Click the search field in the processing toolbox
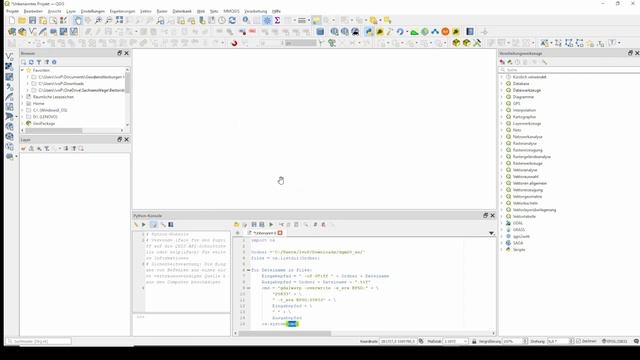 coord(570,70)
